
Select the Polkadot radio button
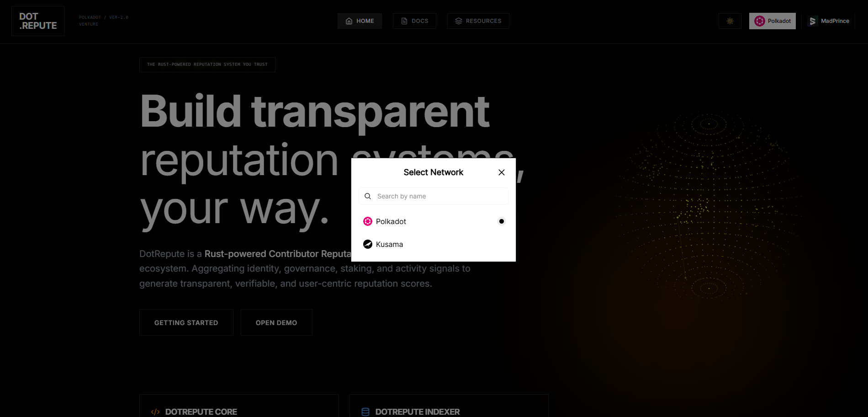click(501, 221)
